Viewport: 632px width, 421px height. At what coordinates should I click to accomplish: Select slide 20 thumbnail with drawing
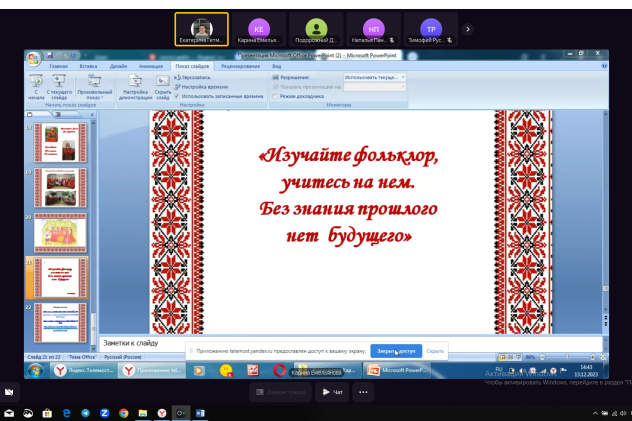click(x=60, y=233)
